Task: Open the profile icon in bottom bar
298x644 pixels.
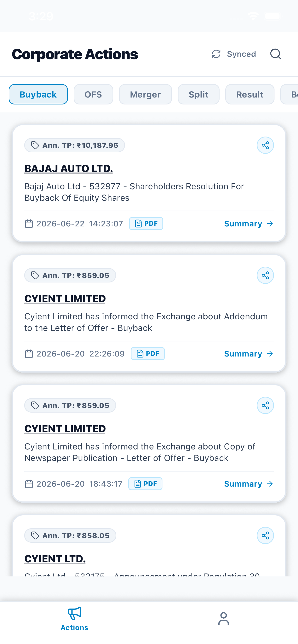Action: pyautogui.click(x=223, y=619)
